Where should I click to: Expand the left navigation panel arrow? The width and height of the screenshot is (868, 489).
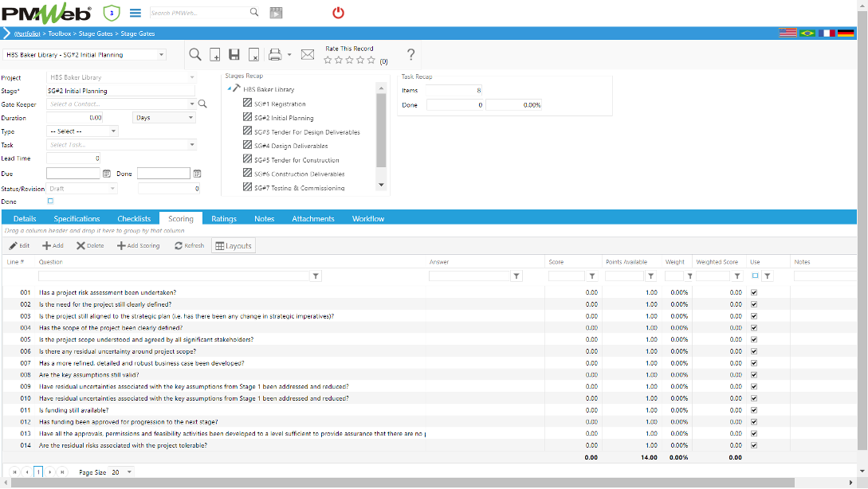[x=6, y=33]
